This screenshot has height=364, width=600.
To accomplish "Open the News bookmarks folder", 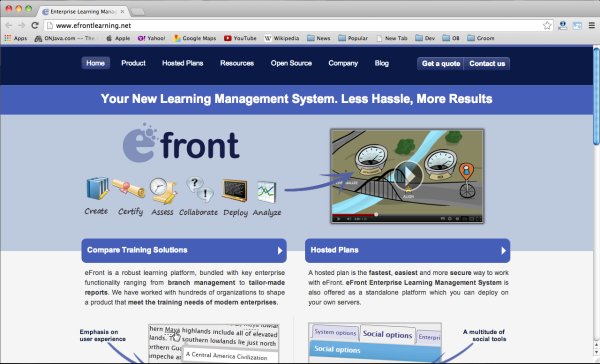I will coord(318,38).
